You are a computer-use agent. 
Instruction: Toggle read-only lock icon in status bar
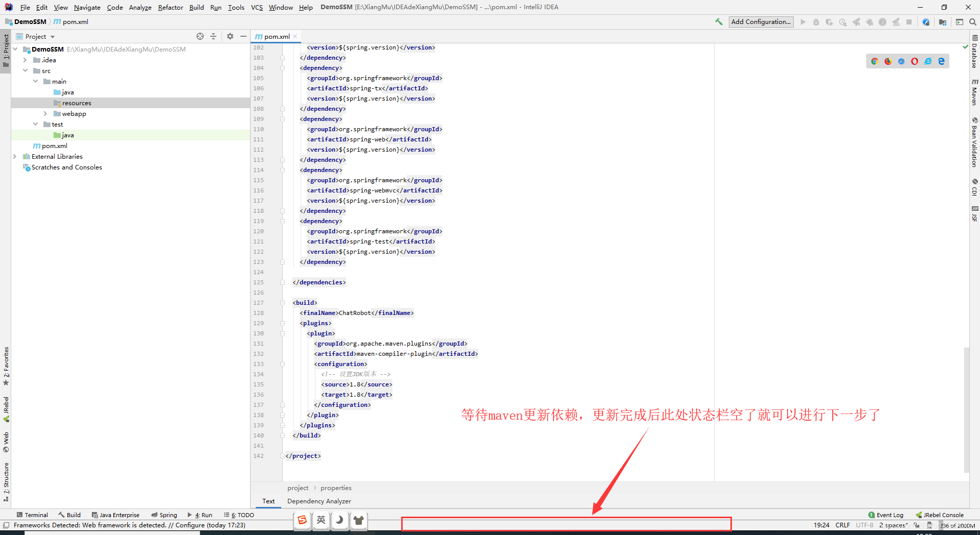pyautogui.click(x=917, y=525)
